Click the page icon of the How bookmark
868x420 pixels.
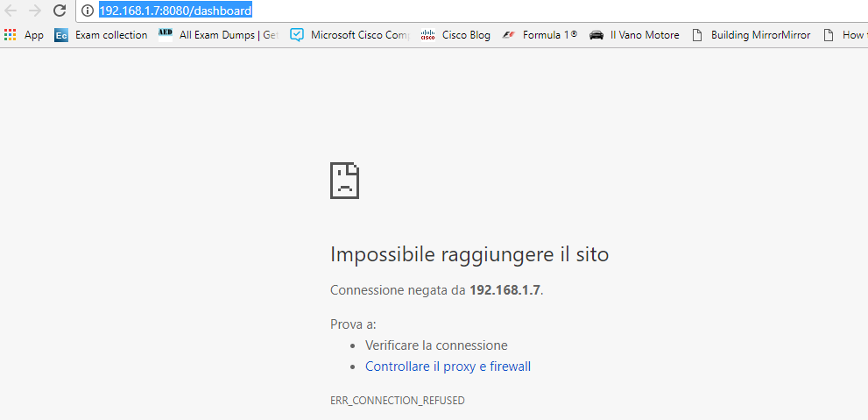[x=828, y=35]
